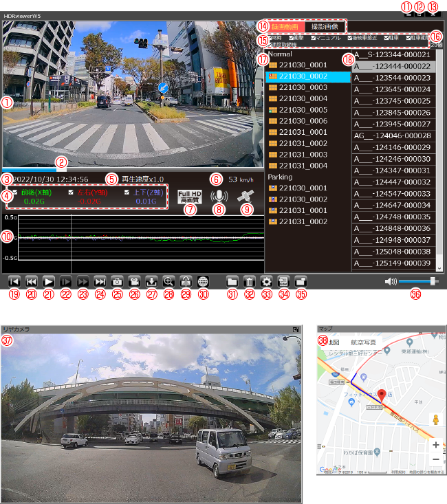Screen dimensions: 447x504
Task: Click the trash delete icon
Action: 249,281
